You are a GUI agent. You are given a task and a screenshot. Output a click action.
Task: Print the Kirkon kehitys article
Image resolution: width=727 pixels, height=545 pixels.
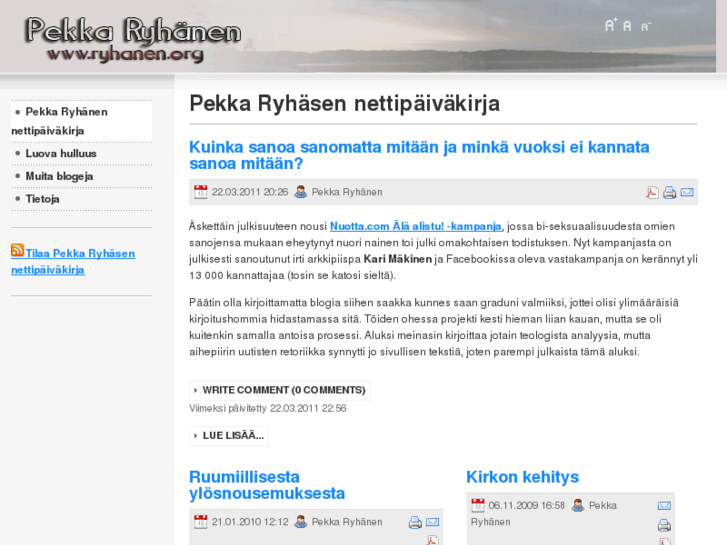click(664, 525)
